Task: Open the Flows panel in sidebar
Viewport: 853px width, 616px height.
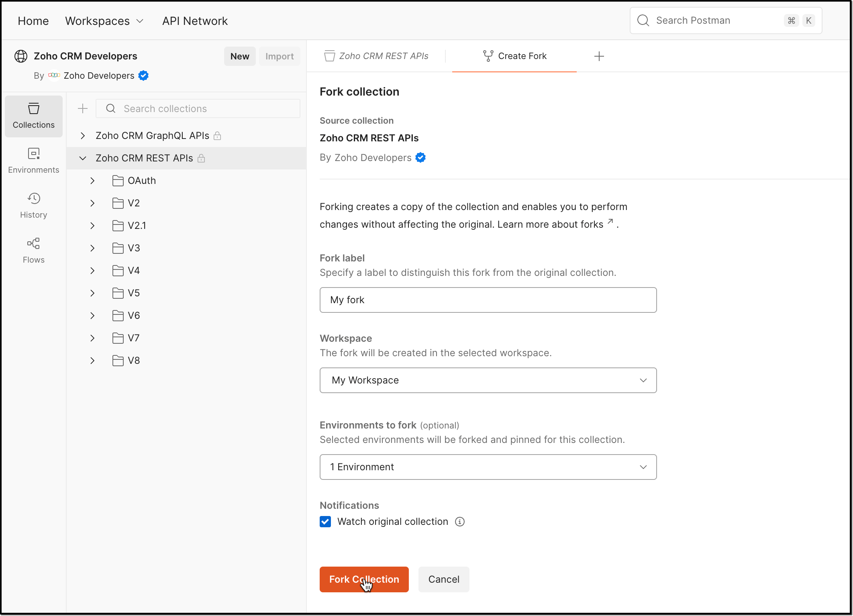Action: pos(33,250)
